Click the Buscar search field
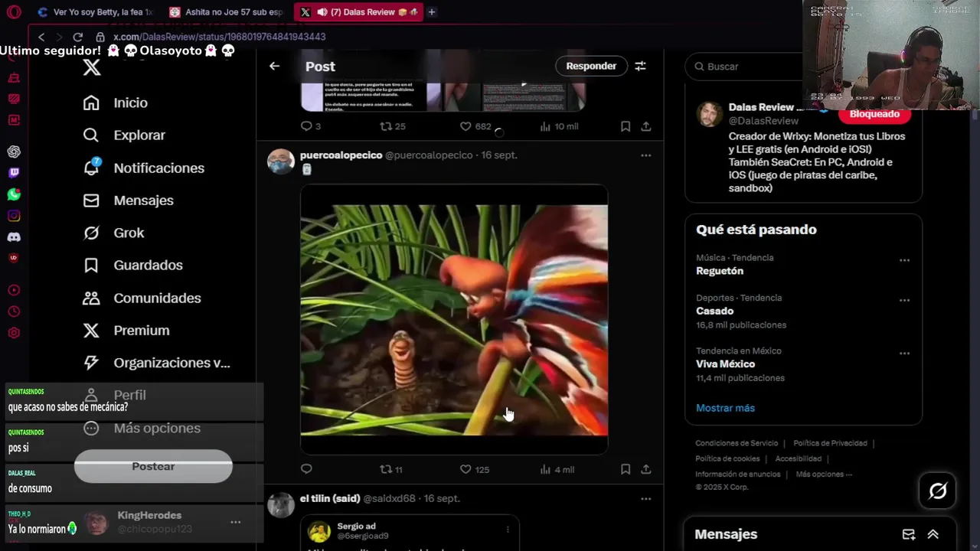The height and width of the screenshot is (551, 980). click(803, 67)
